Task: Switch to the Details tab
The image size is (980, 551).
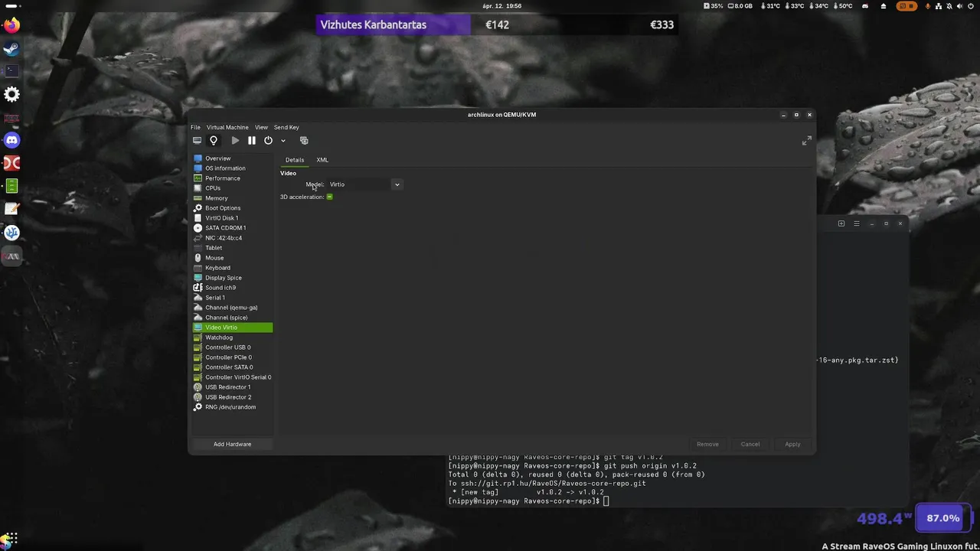Action: 295,160
